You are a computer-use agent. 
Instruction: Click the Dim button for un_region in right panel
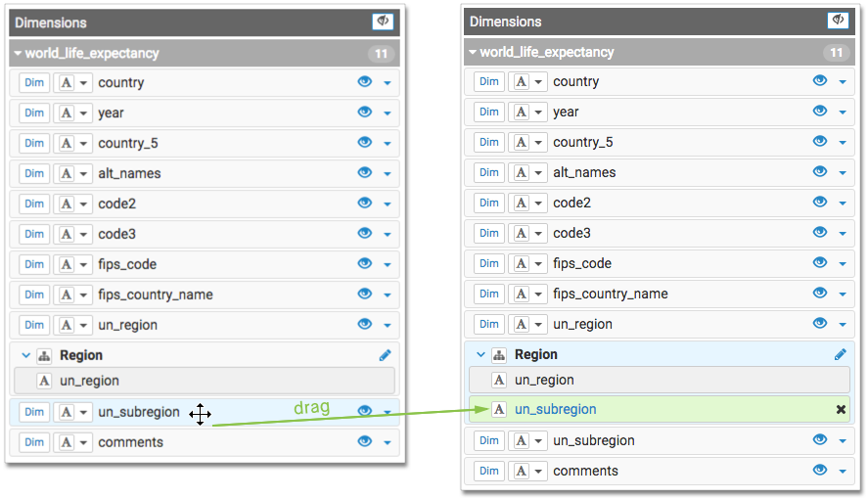point(489,324)
